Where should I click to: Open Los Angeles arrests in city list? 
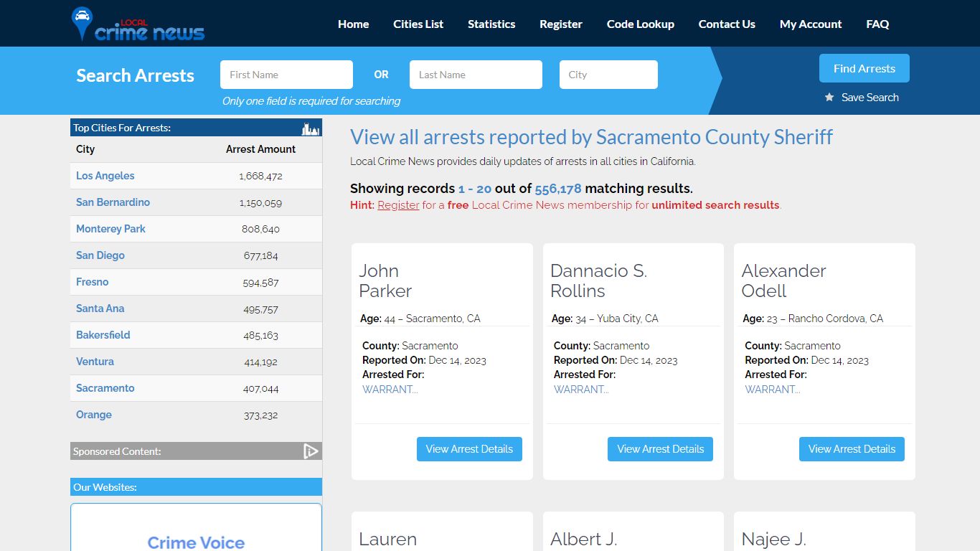pyautogui.click(x=105, y=176)
